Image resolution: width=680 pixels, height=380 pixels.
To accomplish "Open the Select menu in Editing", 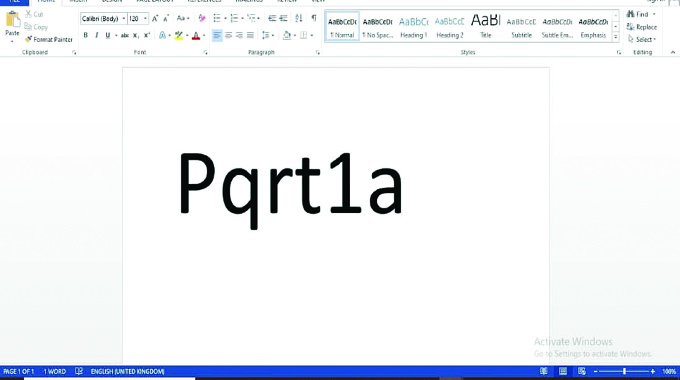I will (x=642, y=39).
